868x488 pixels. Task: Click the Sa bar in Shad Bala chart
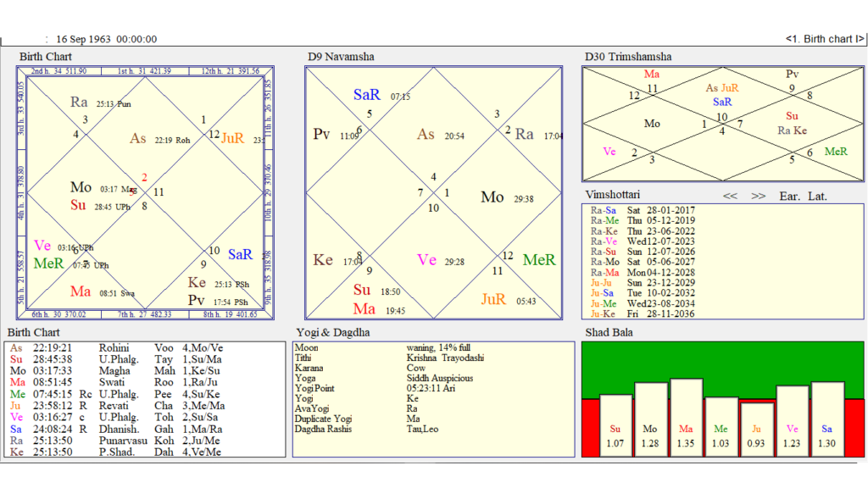pyautogui.click(x=827, y=419)
